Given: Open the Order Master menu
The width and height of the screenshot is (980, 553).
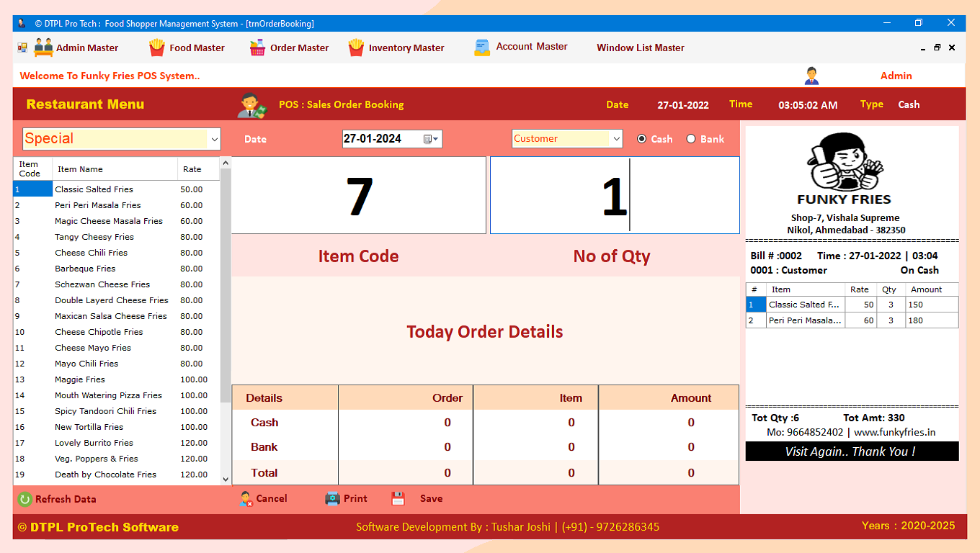Looking at the screenshot, I should point(299,48).
